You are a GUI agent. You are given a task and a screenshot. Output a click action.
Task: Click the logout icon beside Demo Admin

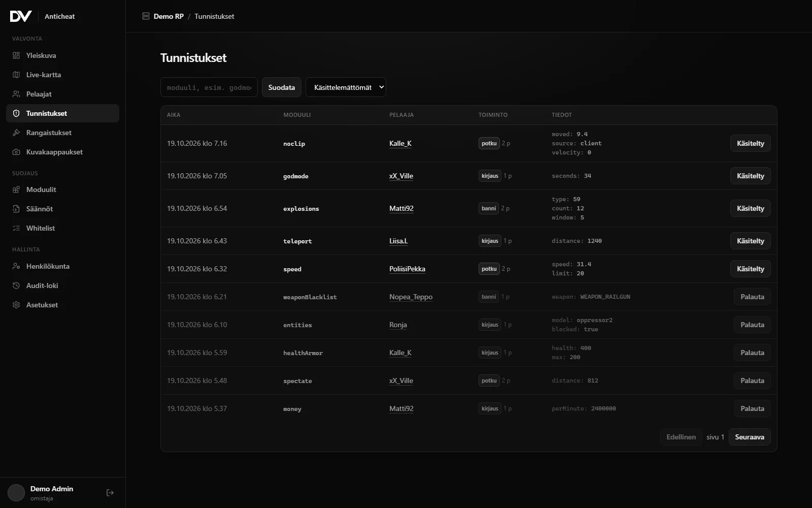click(x=110, y=493)
